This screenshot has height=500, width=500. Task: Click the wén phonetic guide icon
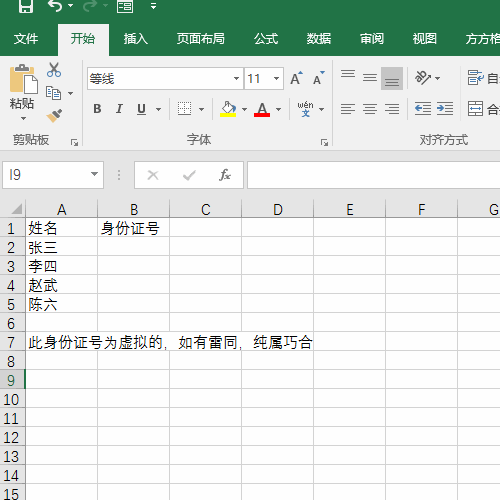click(x=305, y=109)
